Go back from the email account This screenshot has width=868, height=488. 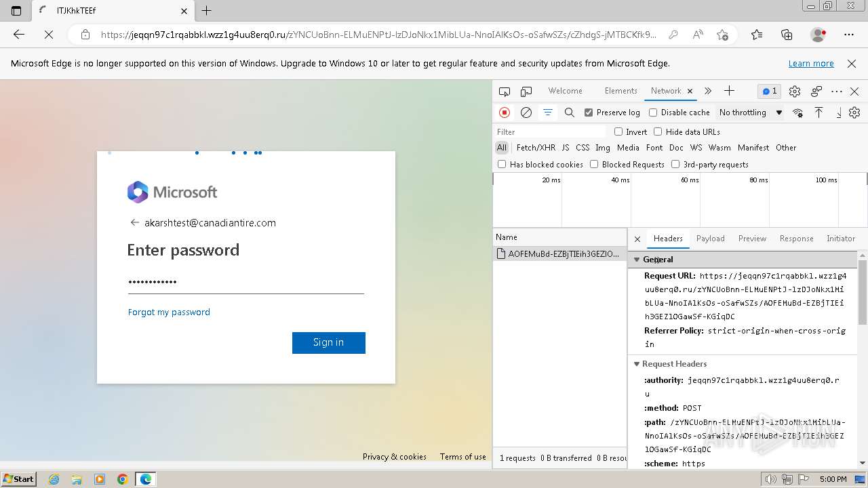pos(134,222)
